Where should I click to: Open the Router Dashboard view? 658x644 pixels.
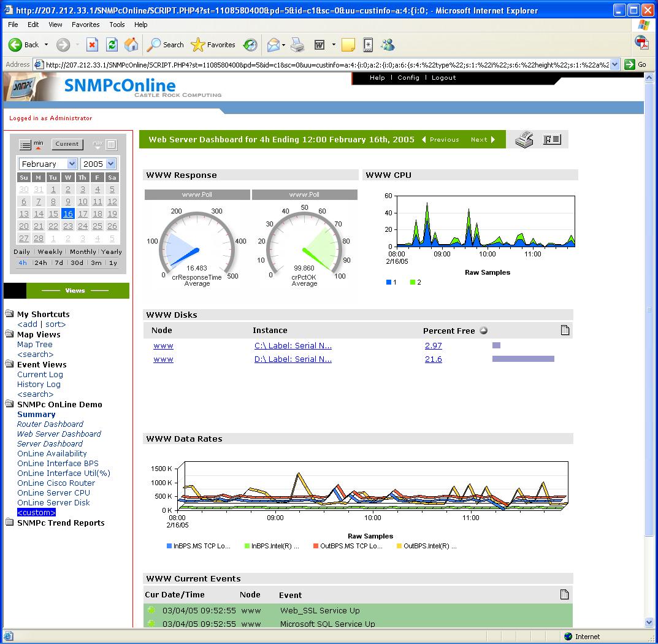tap(50, 424)
